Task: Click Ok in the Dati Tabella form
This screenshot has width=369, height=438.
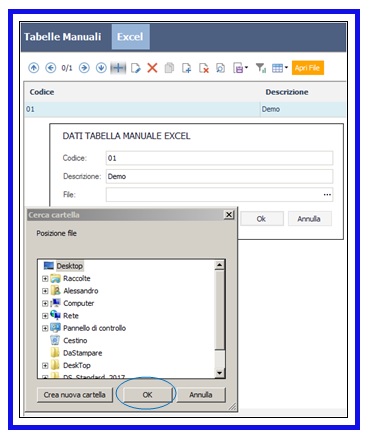Action: [x=262, y=219]
